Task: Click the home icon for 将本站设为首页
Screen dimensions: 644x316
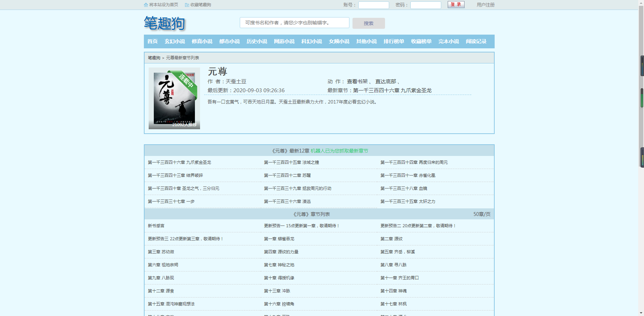Action: click(146, 5)
